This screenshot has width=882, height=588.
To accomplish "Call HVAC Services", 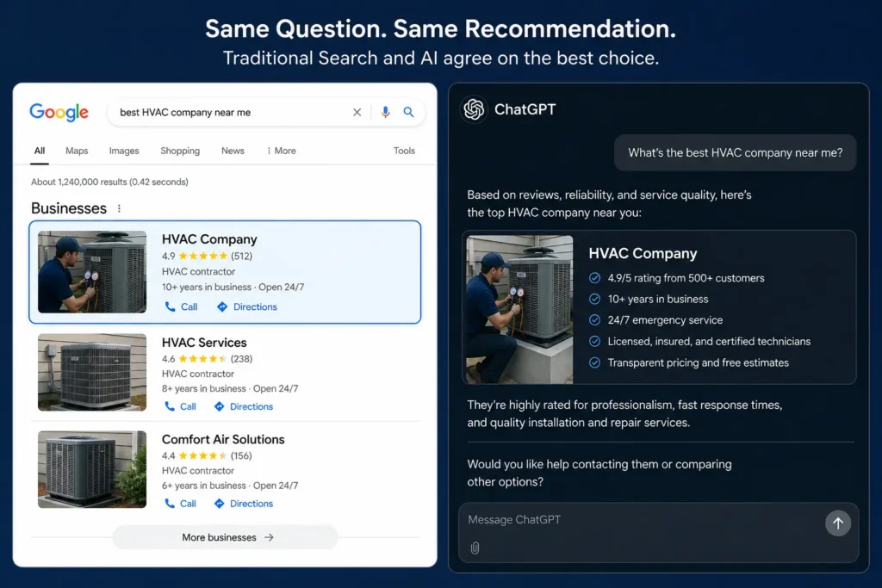I will 181,406.
